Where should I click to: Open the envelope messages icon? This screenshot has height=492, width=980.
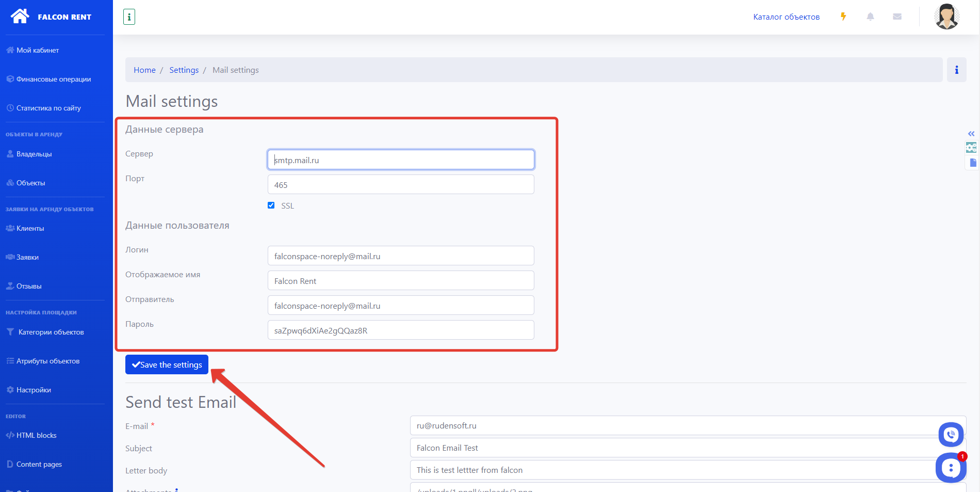coord(897,17)
